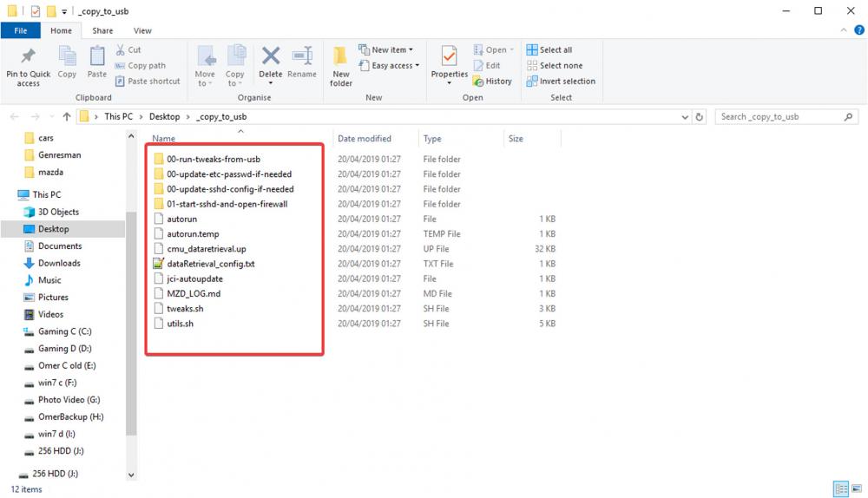Expand the This PC breadcrumb chevron
Screen dimensions: 868x498
tap(141, 117)
